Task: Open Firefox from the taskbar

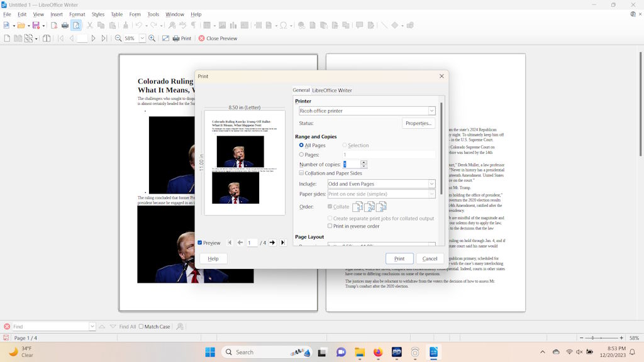Action: pos(378,352)
